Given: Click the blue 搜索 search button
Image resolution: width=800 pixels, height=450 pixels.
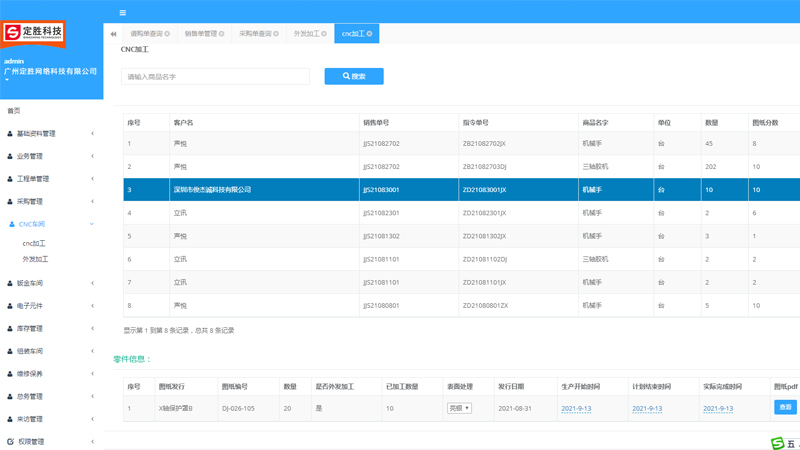Looking at the screenshot, I should tap(354, 76).
